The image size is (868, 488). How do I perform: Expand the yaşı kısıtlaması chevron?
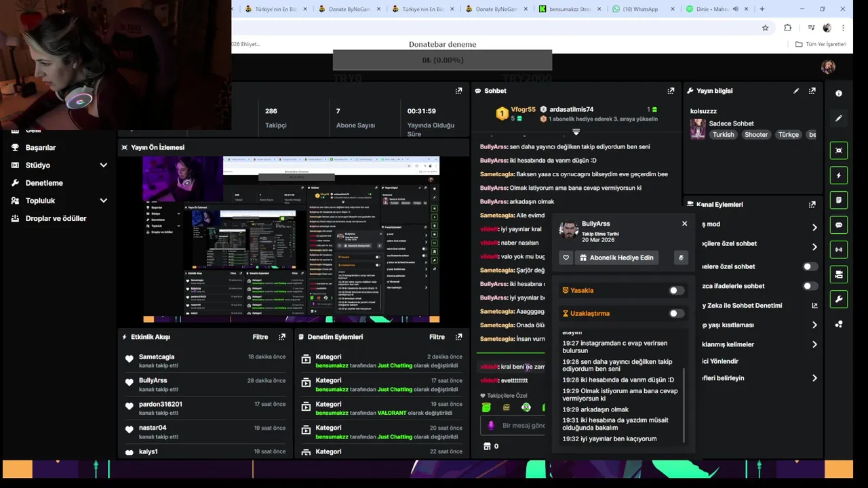coord(814,325)
